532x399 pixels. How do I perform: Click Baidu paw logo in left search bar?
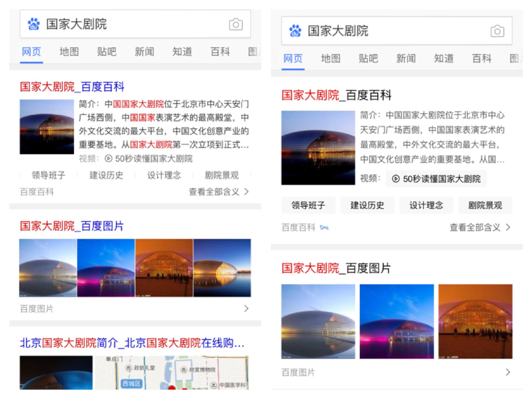click(34, 24)
